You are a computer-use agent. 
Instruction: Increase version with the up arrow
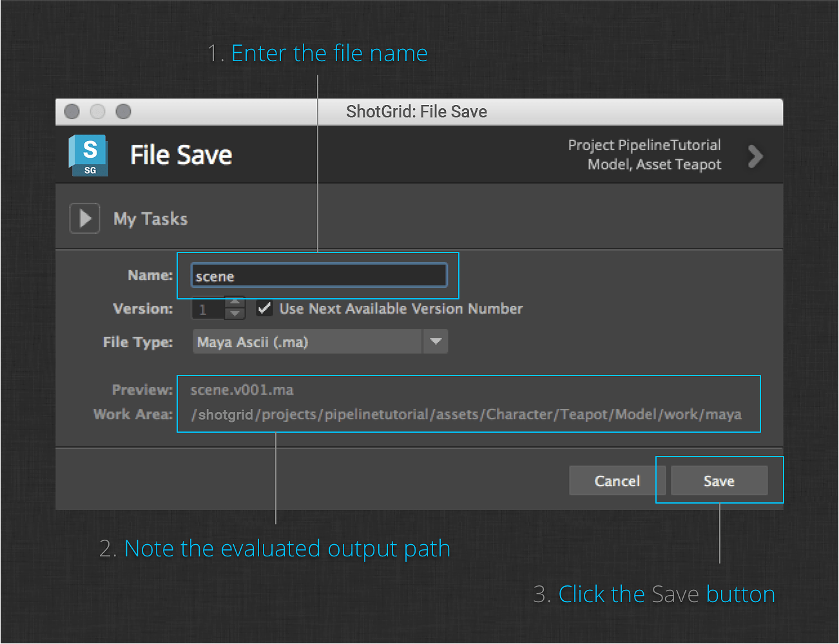tap(235, 302)
